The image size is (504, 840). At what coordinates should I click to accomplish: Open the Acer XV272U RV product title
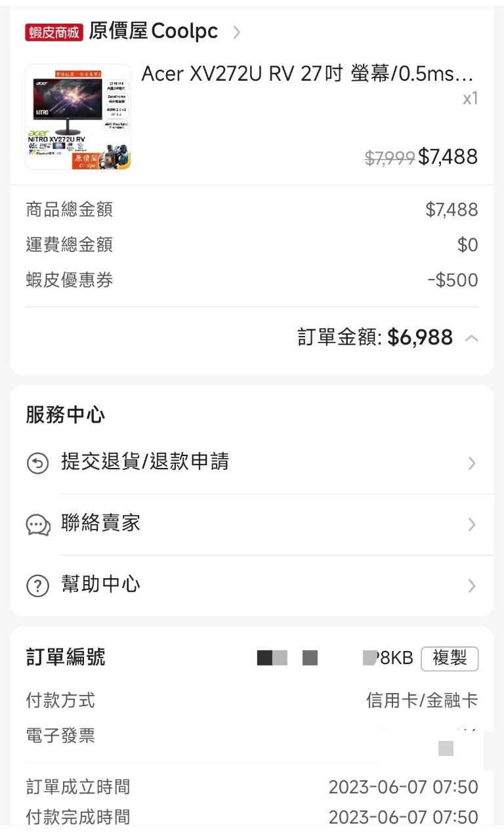(307, 73)
